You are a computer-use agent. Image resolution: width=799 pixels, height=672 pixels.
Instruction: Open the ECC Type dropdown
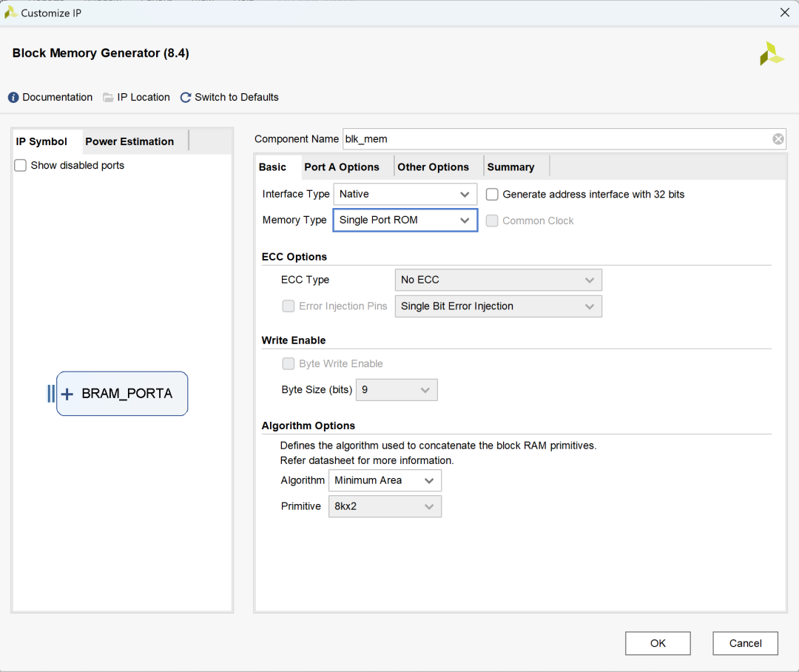[498, 280]
